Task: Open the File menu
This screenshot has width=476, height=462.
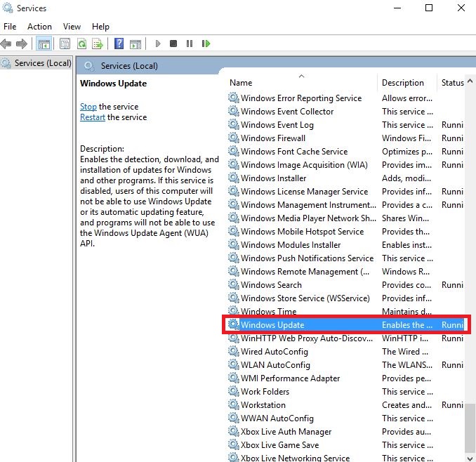Action: [10, 27]
